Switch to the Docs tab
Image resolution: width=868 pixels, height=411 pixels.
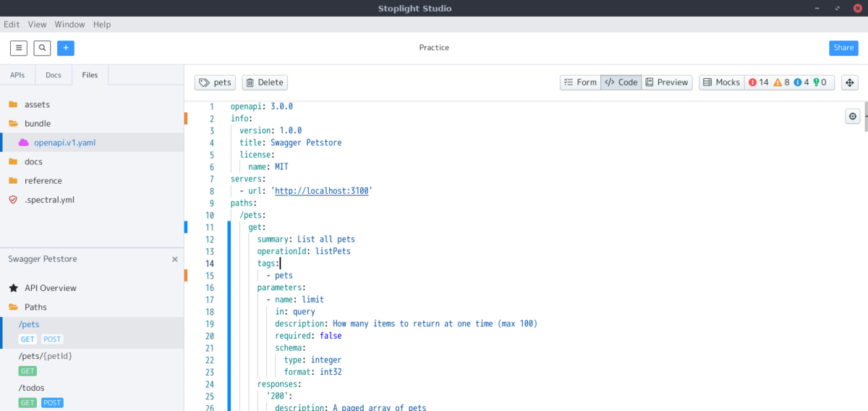coord(54,75)
